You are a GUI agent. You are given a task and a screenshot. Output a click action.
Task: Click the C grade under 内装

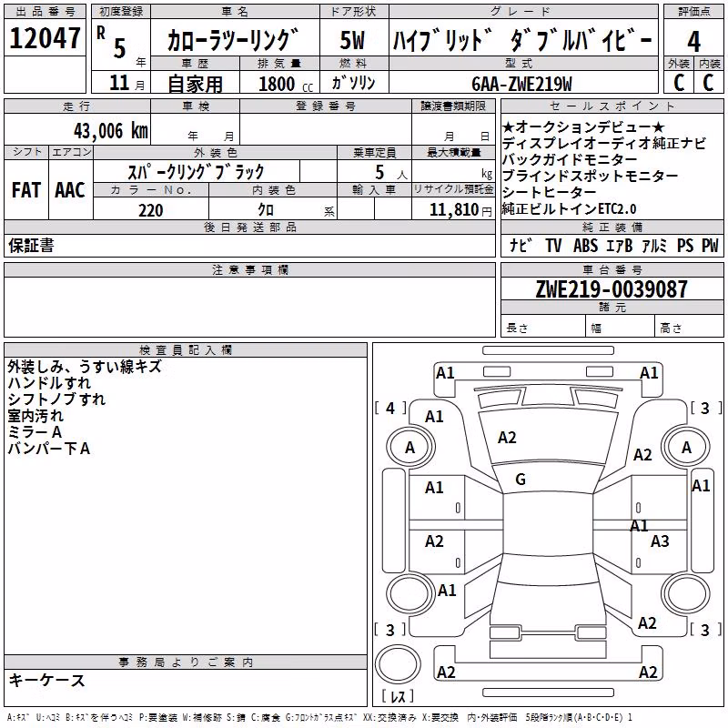pyautogui.click(x=708, y=83)
